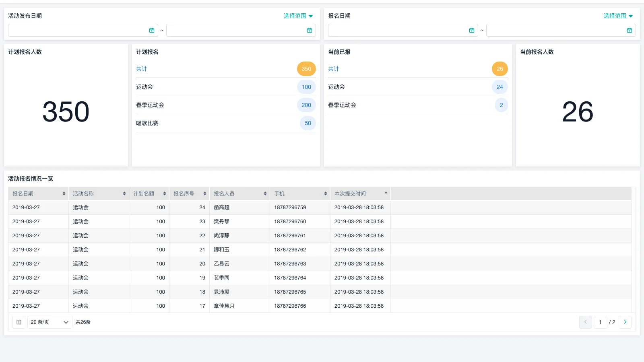Open the 选择范围 dropdown for activity publish date

coord(297,16)
